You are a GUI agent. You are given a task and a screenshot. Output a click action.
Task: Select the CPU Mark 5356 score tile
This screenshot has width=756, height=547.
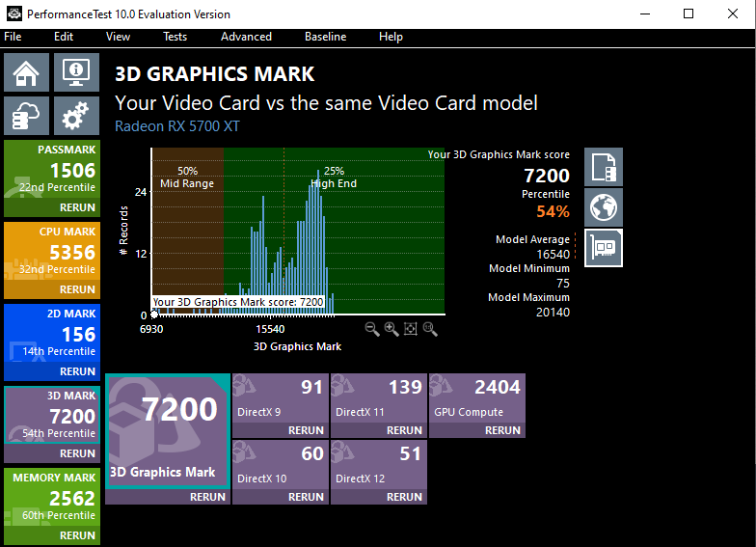[52, 252]
